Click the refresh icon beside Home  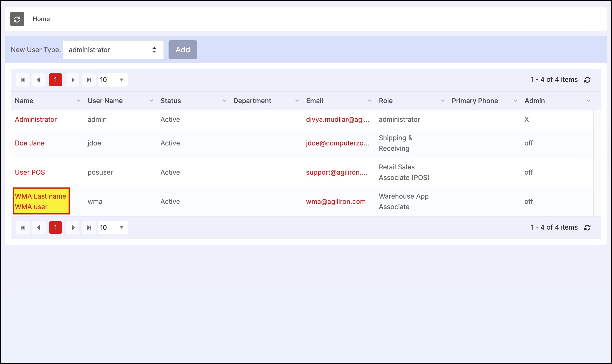click(x=17, y=19)
